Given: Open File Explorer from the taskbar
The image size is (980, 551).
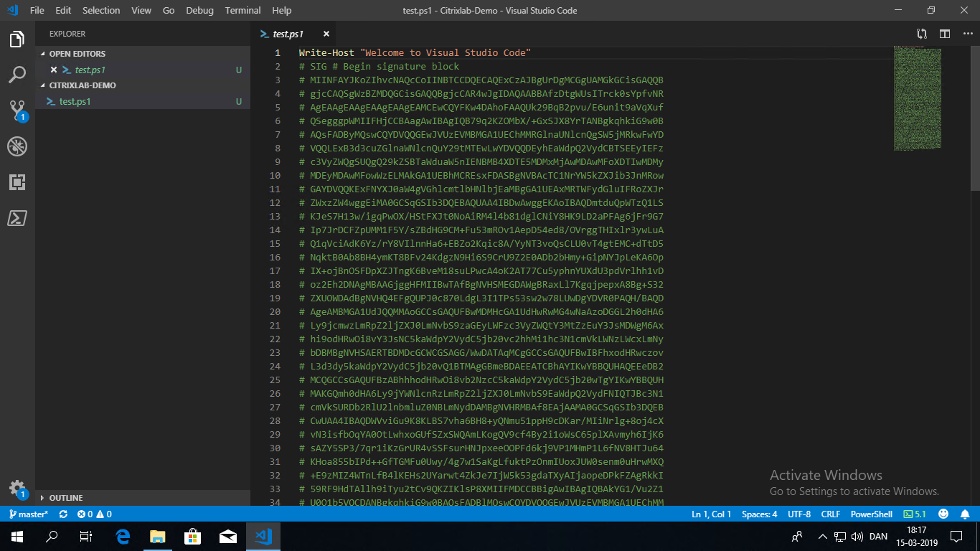Looking at the screenshot, I should tap(158, 536).
